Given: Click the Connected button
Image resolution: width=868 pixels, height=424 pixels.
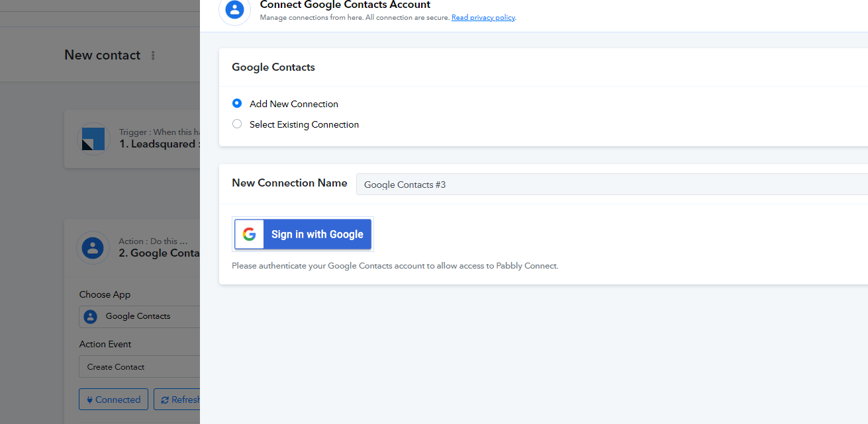Looking at the screenshot, I should (113, 400).
